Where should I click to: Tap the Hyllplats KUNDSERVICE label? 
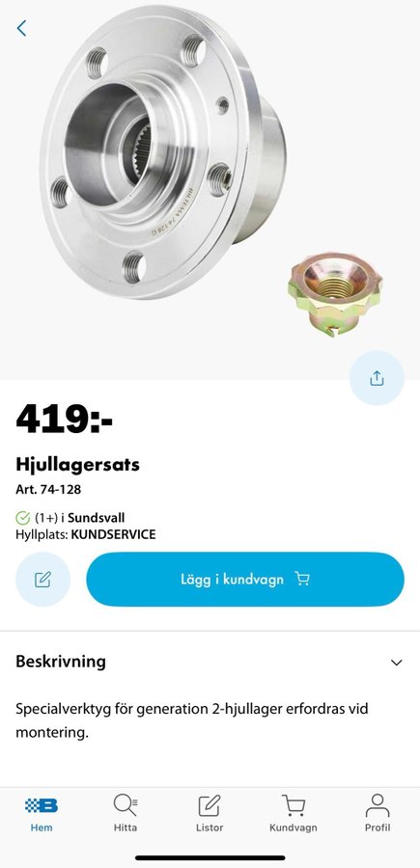(x=86, y=534)
